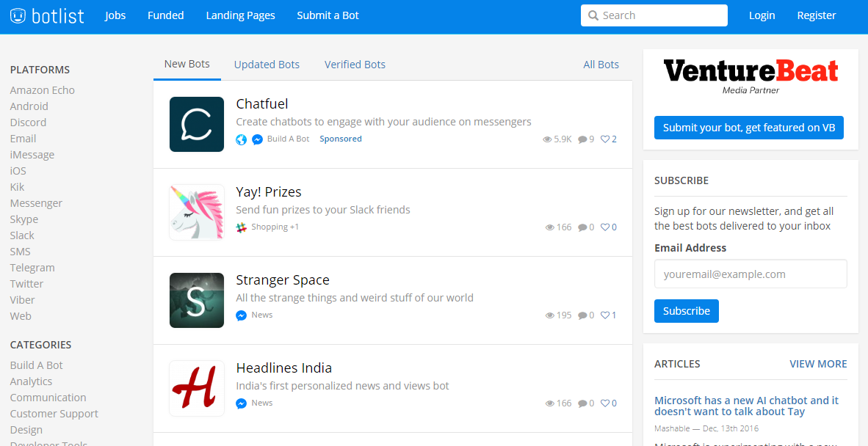Image resolution: width=868 pixels, height=446 pixels.
Task: Click the Messenger icon on Headlines India
Action: click(x=242, y=403)
